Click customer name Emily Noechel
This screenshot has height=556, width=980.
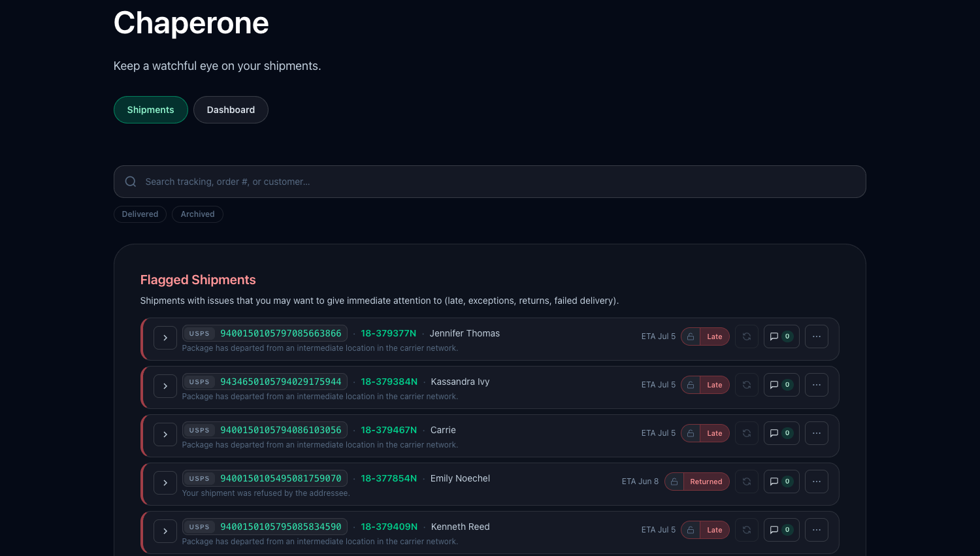(x=460, y=478)
